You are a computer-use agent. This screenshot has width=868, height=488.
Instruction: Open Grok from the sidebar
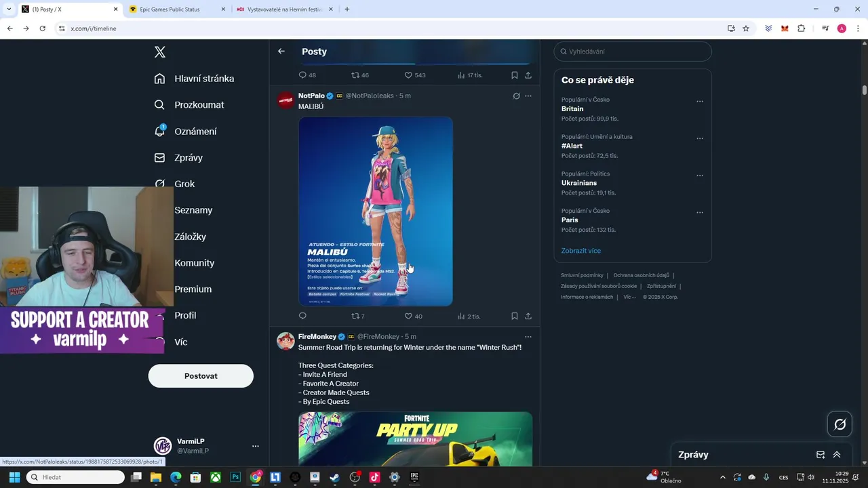click(x=175, y=184)
